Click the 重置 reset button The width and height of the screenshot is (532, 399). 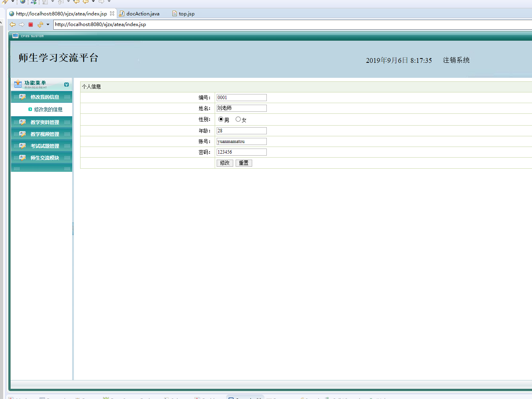[244, 163]
